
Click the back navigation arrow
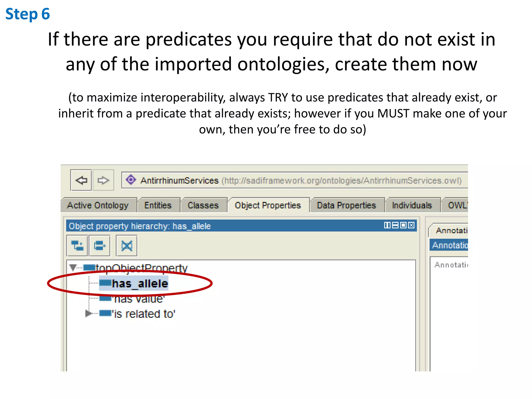pyautogui.click(x=81, y=180)
